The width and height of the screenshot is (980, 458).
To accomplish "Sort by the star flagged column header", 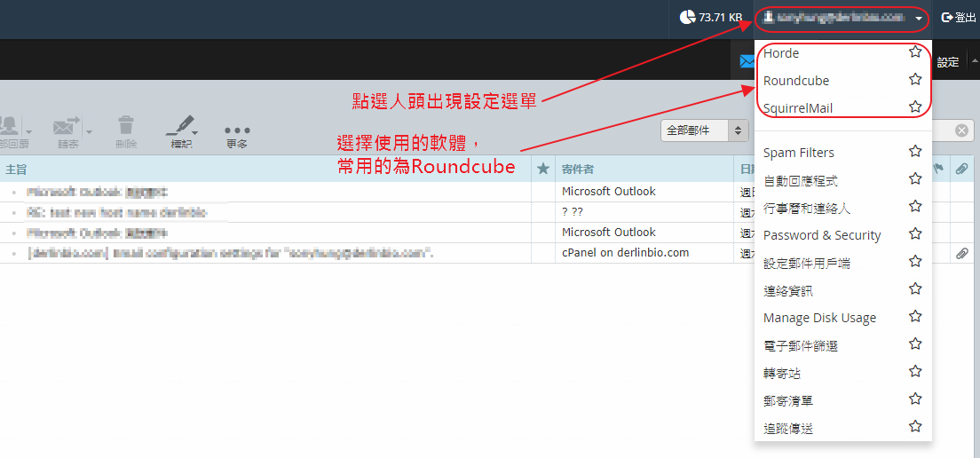I will 542,169.
